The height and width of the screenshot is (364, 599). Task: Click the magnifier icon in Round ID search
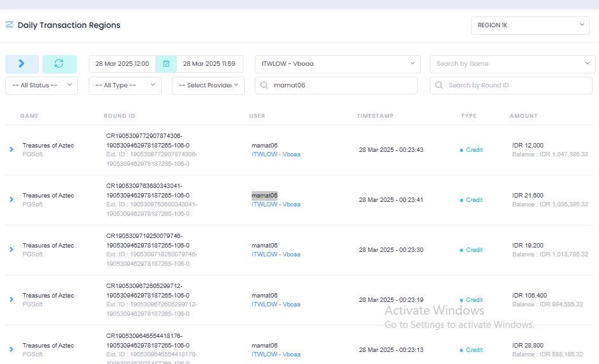[x=439, y=85]
